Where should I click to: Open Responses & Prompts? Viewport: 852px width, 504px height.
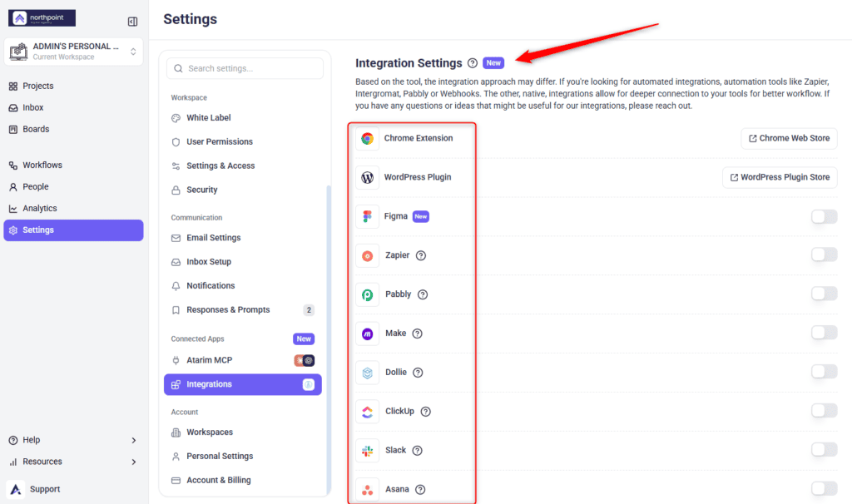(243, 309)
